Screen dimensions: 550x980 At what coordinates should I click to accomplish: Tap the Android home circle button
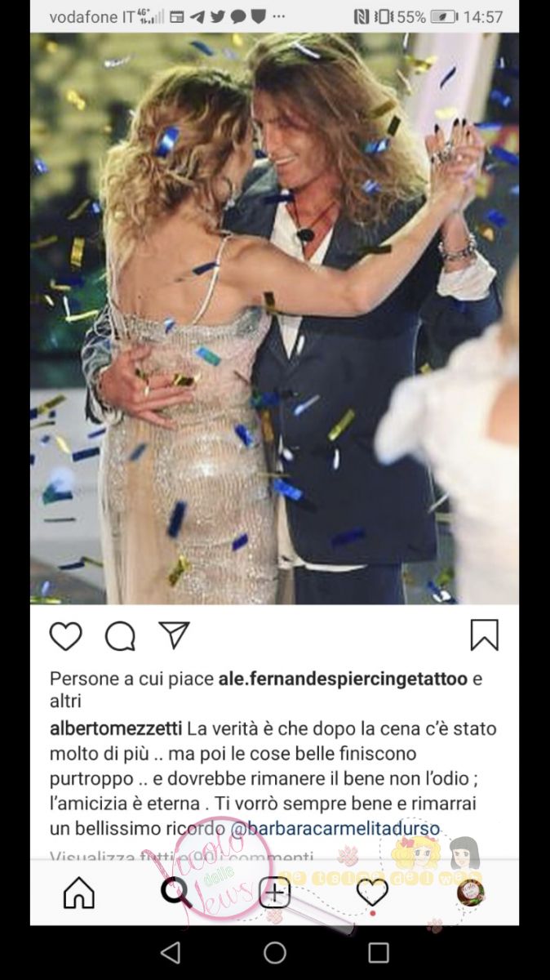click(x=275, y=952)
